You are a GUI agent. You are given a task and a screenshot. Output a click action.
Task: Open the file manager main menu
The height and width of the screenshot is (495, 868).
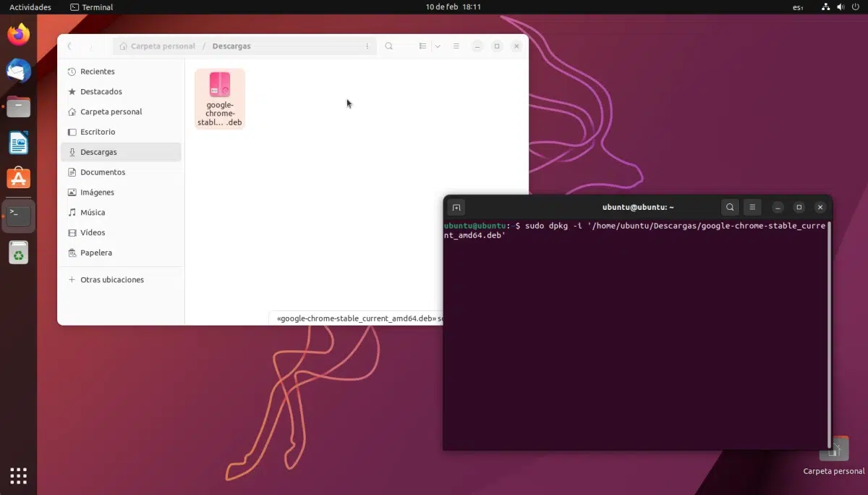click(x=456, y=46)
